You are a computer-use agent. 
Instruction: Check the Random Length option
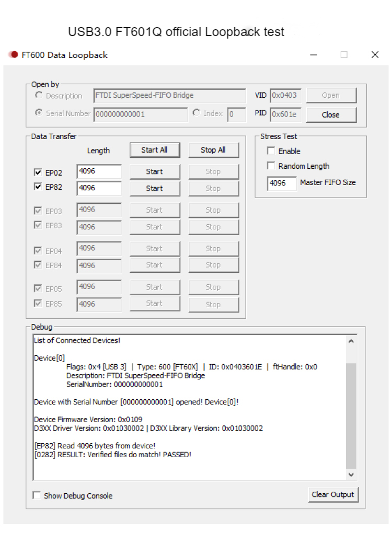271,166
